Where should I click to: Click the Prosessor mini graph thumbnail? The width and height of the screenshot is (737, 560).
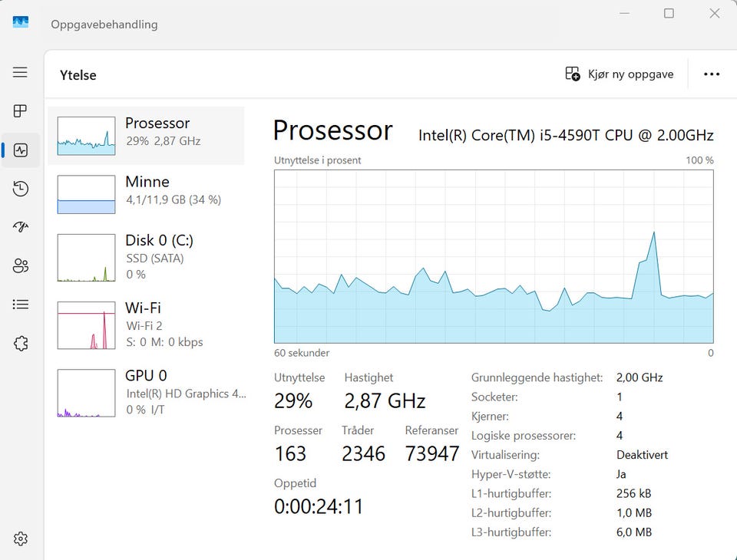click(x=86, y=136)
